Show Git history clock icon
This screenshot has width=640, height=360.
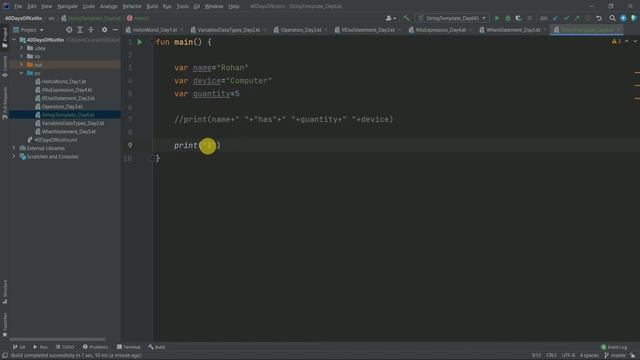point(588,18)
